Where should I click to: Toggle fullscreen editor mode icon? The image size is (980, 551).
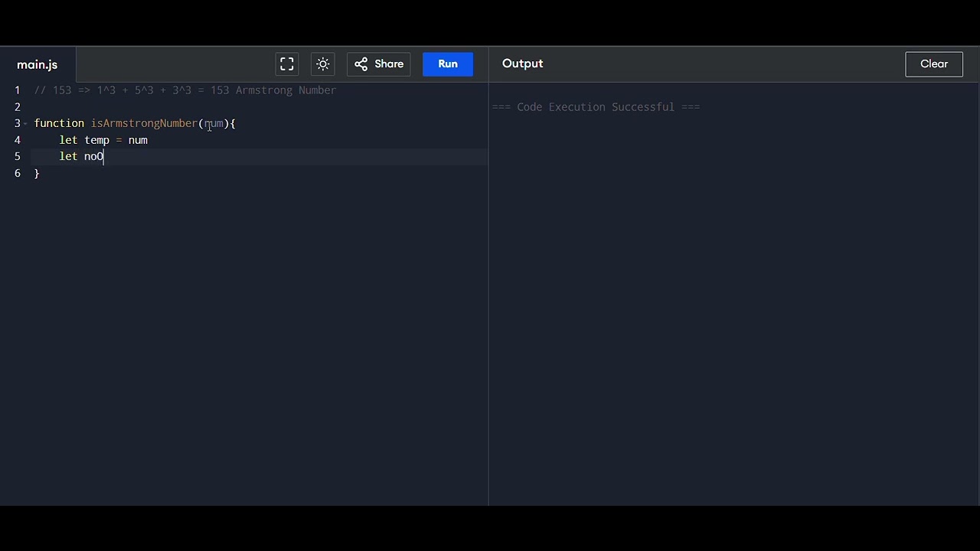(x=287, y=64)
